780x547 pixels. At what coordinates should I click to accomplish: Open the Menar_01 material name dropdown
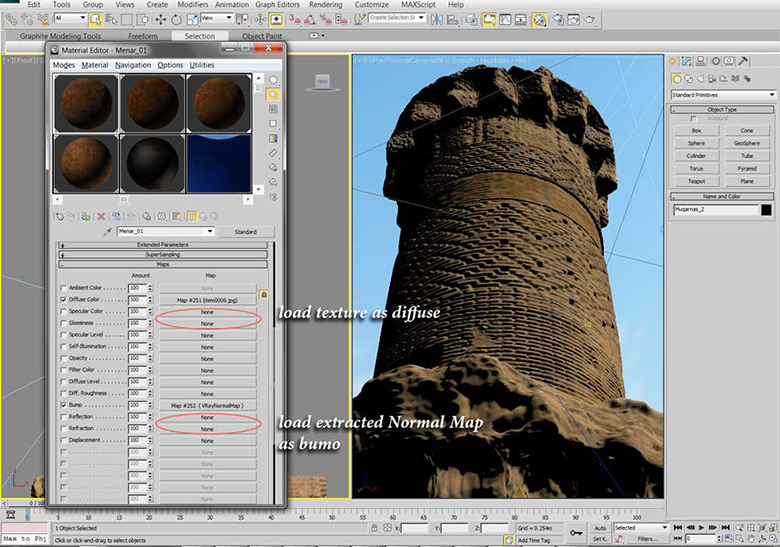point(210,231)
